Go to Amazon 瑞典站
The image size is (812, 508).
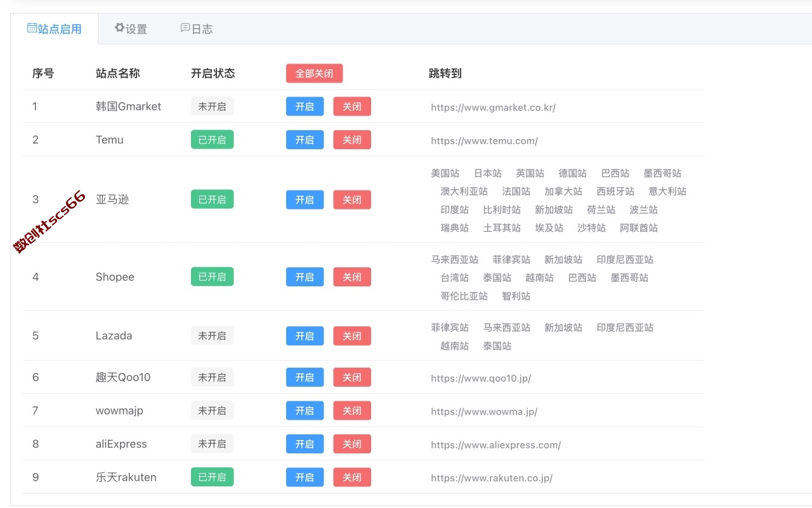coord(455,227)
